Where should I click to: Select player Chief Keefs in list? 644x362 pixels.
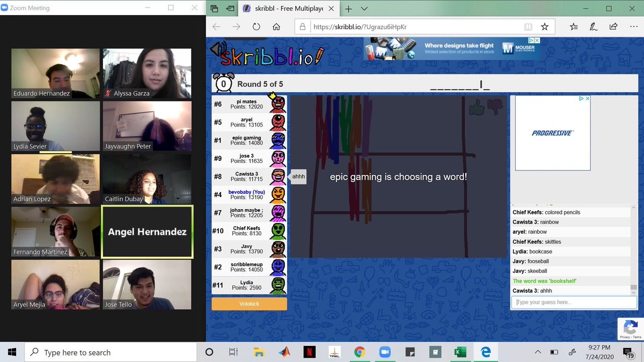(249, 231)
